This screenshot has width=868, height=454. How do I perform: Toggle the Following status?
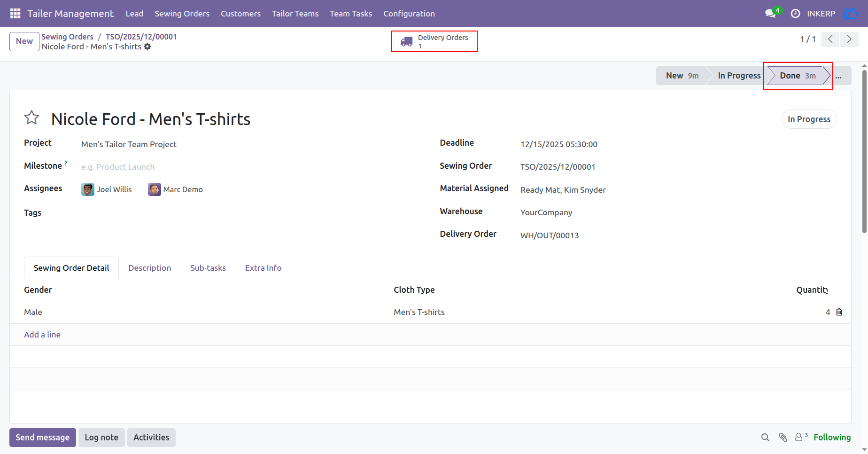tap(832, 438)
